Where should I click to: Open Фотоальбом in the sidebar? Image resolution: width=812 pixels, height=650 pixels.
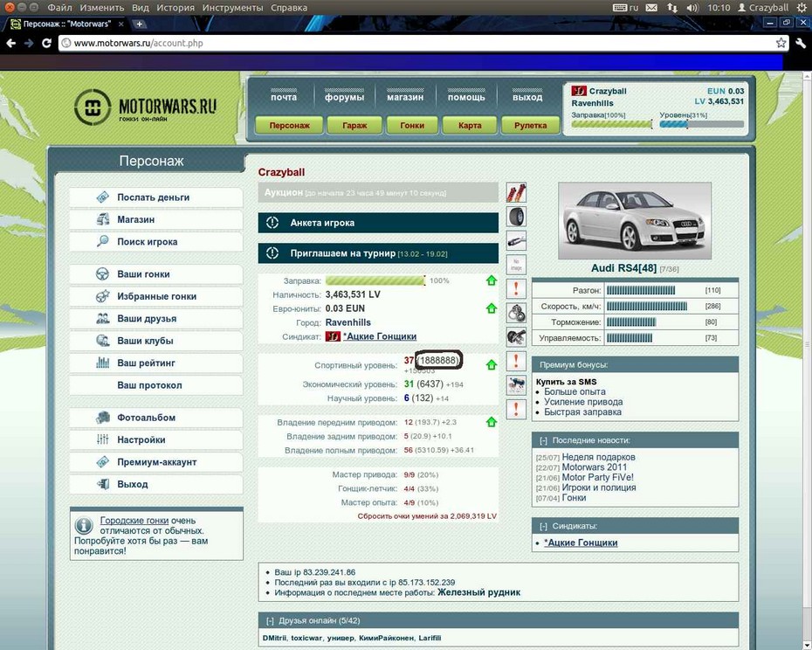coord(156,418)
